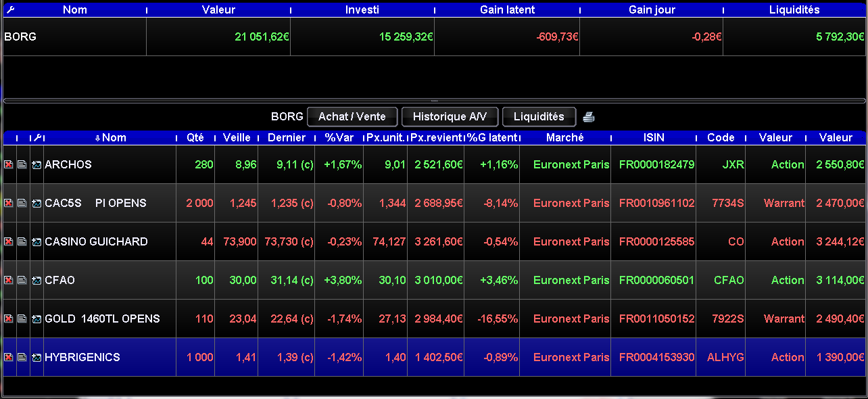Select the GOLD 1460TL OPENS position name
Image resolution: width=868 pixels, height=399 pixels.
pos(102,319)
